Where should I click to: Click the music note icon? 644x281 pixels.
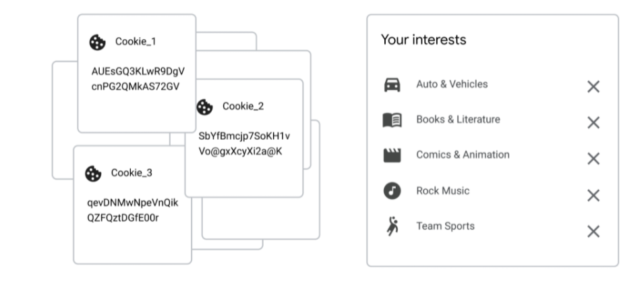pos(392,191)
